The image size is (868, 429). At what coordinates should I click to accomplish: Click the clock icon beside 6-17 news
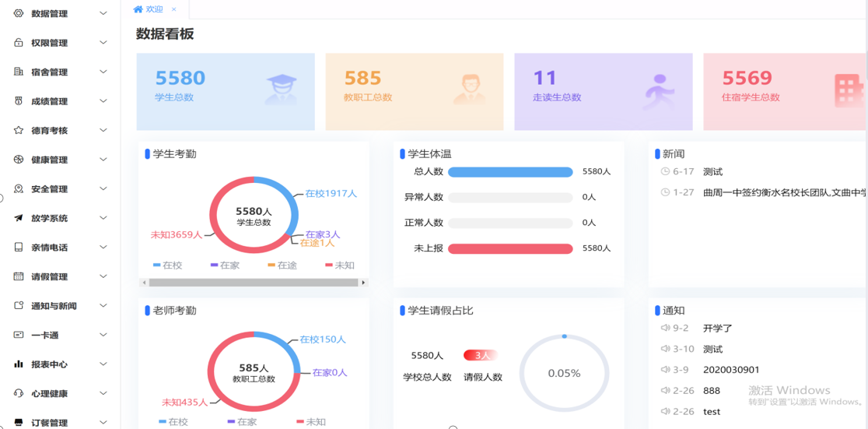coord(666,172)
